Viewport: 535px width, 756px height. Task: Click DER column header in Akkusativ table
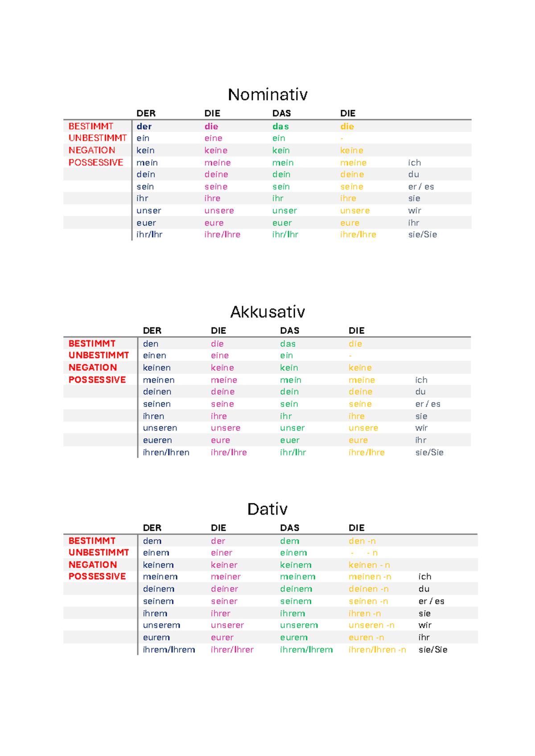click(152, 331)
